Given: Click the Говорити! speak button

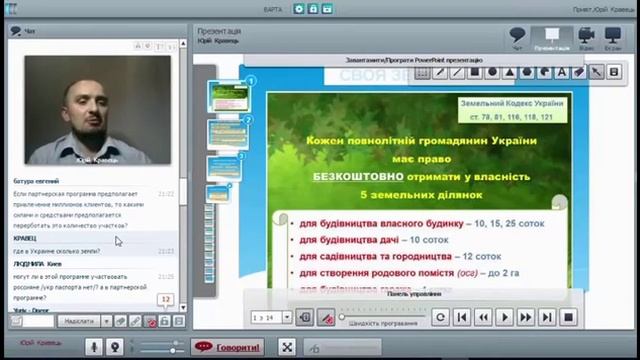Looking at the screenshot, I should 228,347.
